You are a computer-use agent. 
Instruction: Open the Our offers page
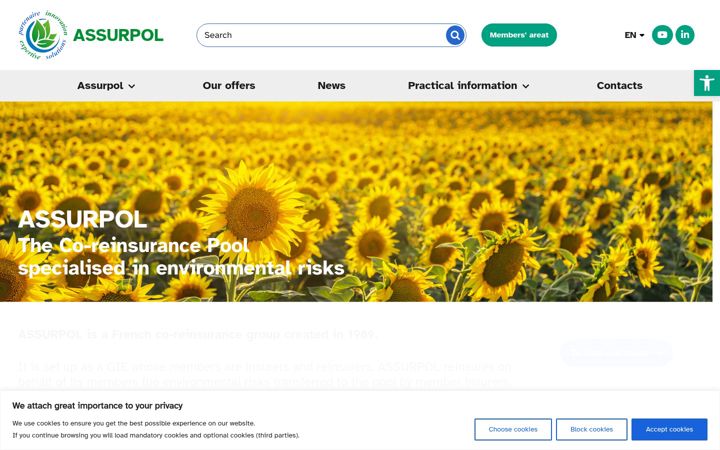tap(229, 85)
